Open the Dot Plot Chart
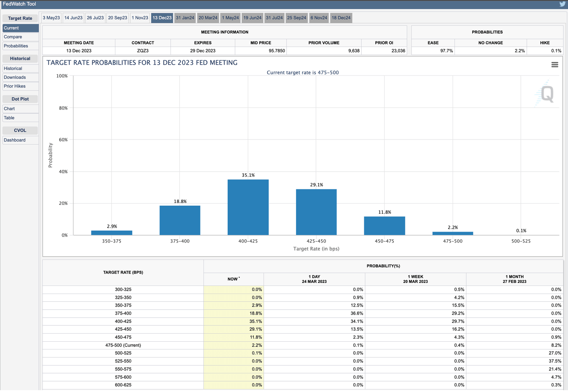 [x=9, y=109]
